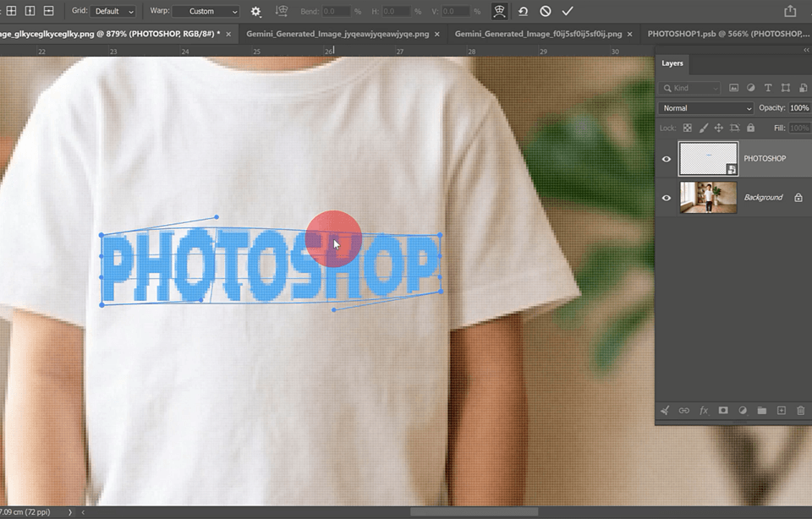The image size is (812, 519).
Task: Lock transparent pixels in Layers panel
Action: pyautogui.click(x=687, y=128)
